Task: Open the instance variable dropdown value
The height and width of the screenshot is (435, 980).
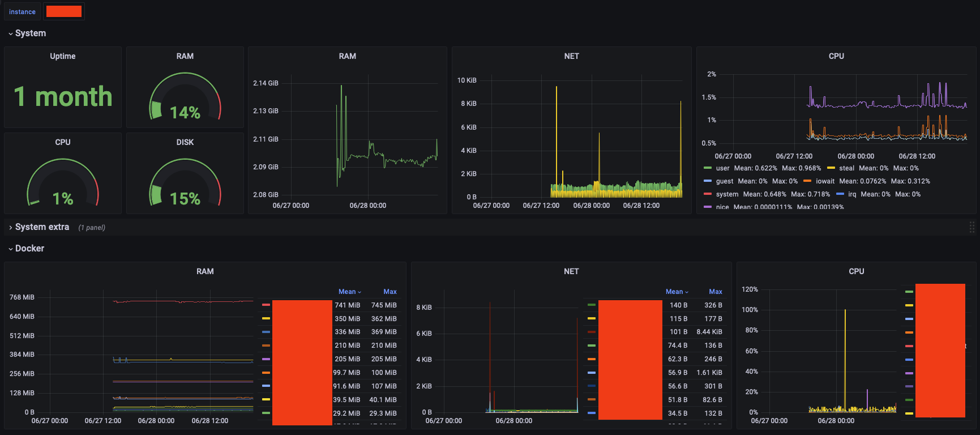Action: click(64, 11)
